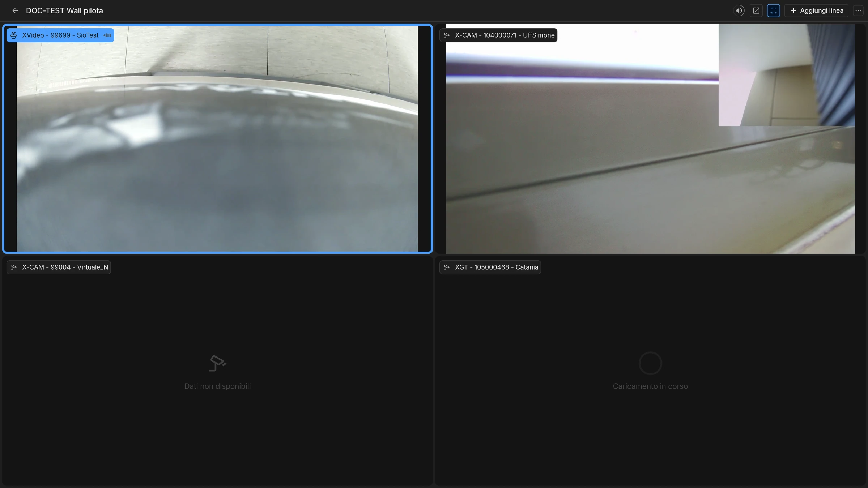Click the camera icon on Catania label
The height and width of the screenshot is (488, 868).
[447, 267]
